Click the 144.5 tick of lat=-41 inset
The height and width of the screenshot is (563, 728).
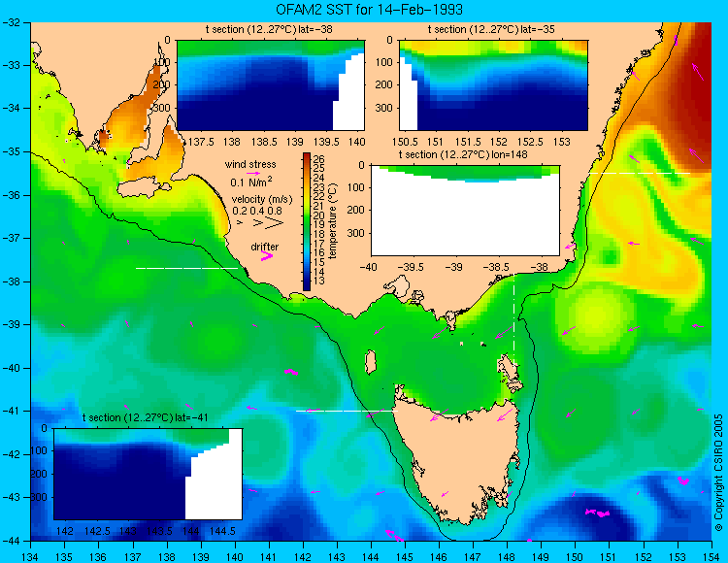point(222,531)
